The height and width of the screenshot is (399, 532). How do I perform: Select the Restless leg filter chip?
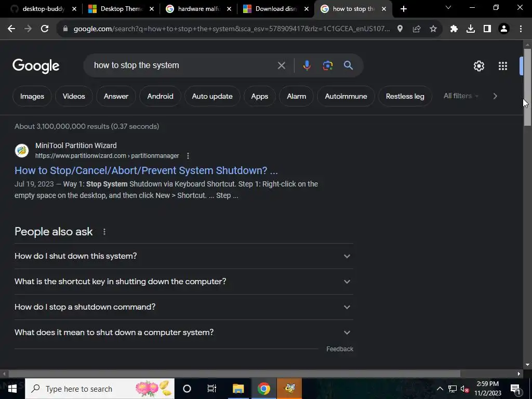pyautogui.click(x=405, y=96)
